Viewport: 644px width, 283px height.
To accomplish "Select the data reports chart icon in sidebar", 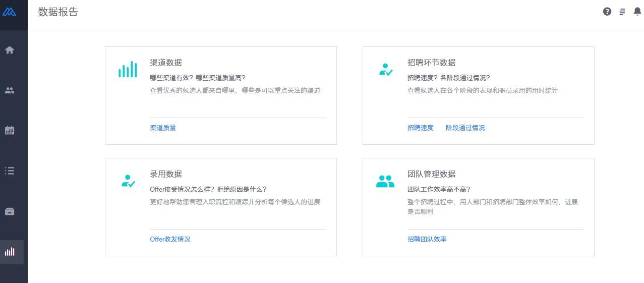I will click(10, 252).
